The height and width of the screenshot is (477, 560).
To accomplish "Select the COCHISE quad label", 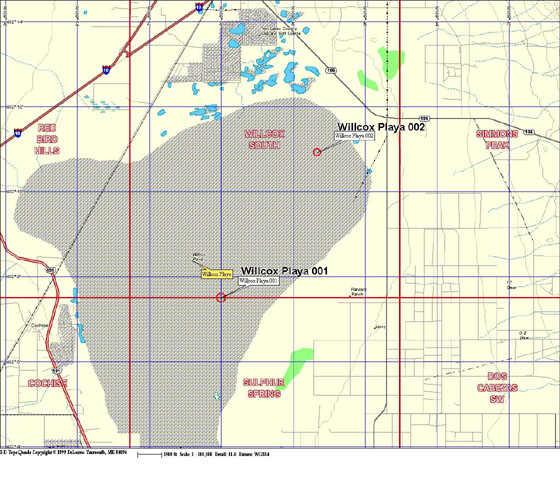I will (48, 383).
